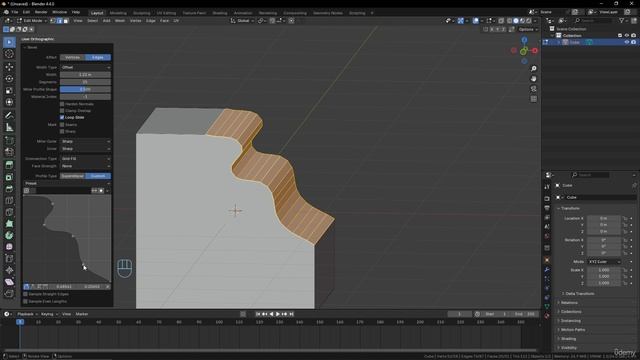Select the Move tool
Image resolution: width=640 pixels, height=360 pixels.
click(9, 67)
